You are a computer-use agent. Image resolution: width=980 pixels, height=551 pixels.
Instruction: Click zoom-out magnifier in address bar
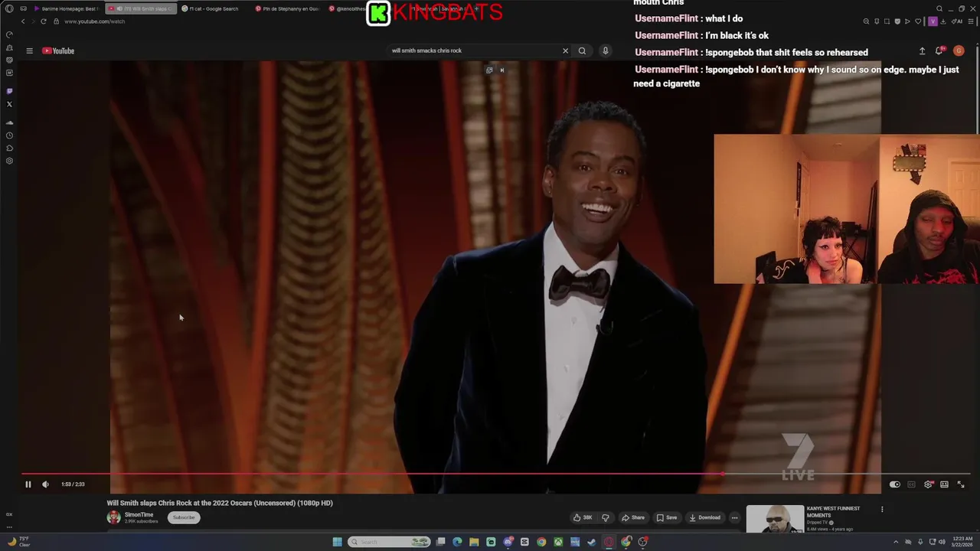pos(866,21)
